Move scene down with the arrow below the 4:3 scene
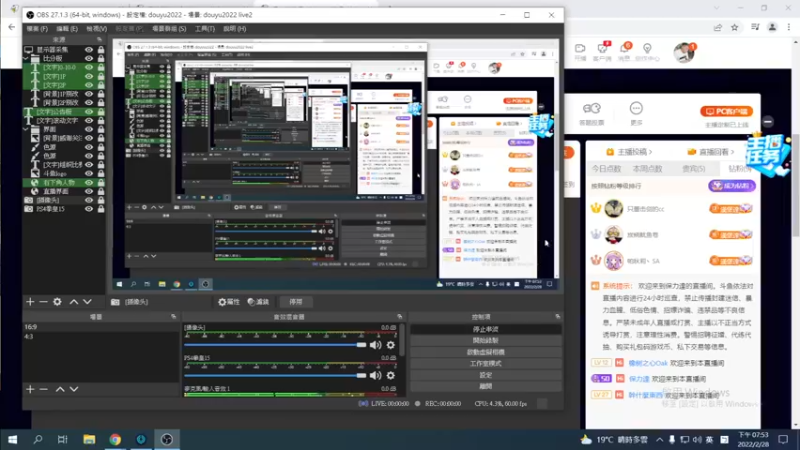The image size is (800, 450). point(74,389)
